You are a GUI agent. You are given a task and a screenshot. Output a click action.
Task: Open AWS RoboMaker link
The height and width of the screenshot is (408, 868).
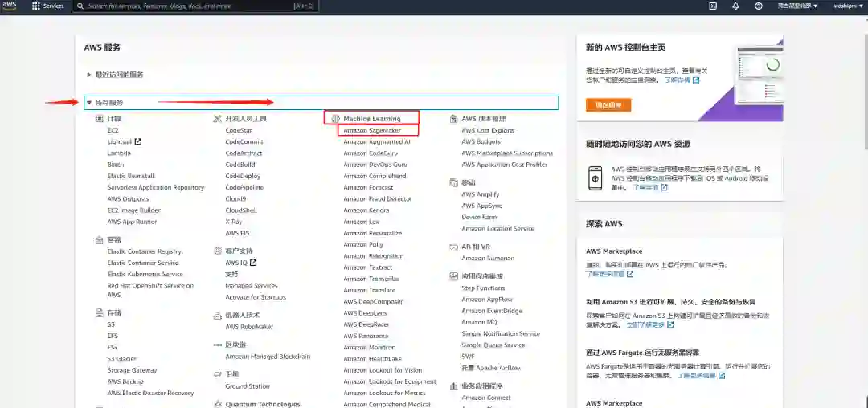(x=249, y=327)
